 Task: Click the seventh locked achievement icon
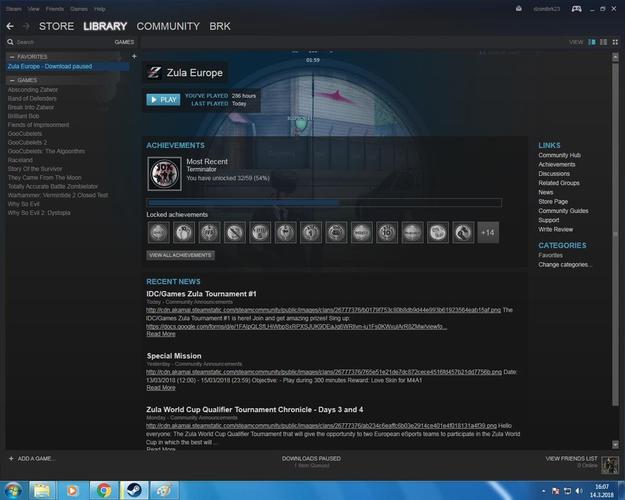tap(311, 232)
